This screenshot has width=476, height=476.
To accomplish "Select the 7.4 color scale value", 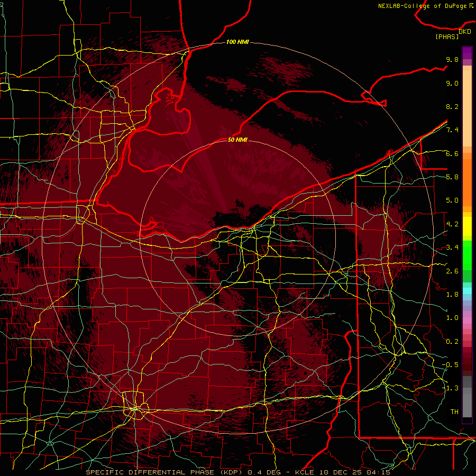I will (x=452, y=130).
